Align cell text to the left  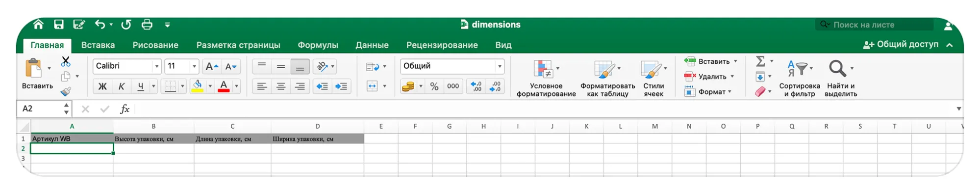point(262,86)
